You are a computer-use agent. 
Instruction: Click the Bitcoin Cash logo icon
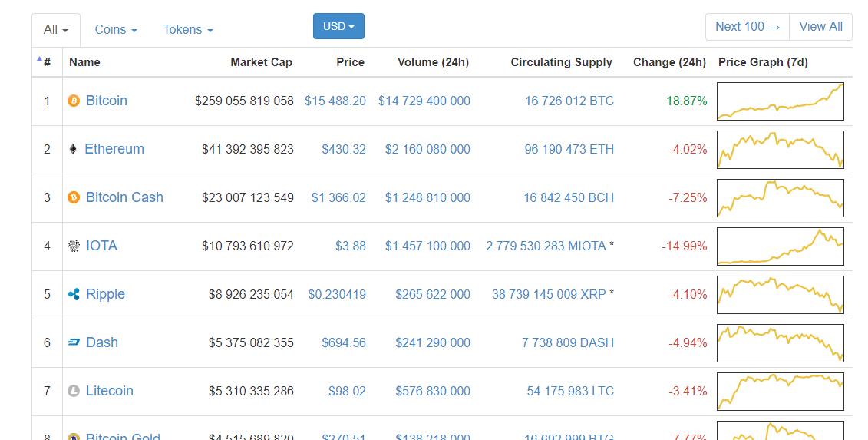pyautogui.click(x=74, y=197)
